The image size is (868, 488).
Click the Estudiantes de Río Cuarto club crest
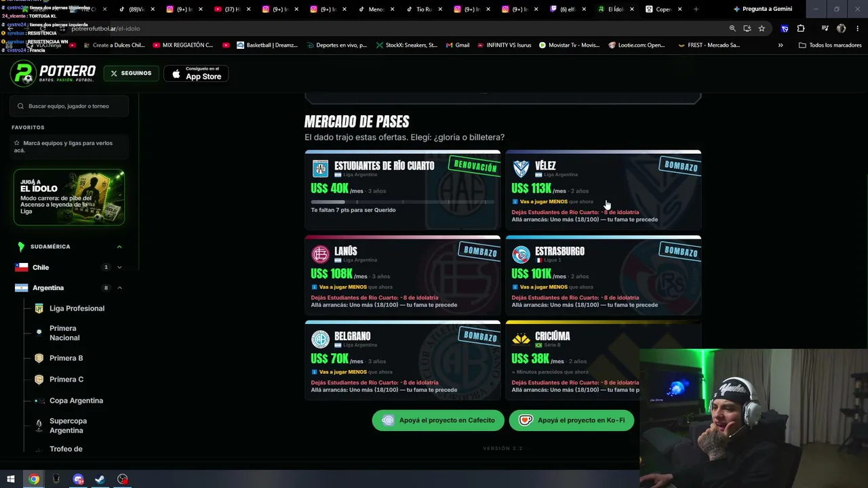click(x=320, y=169)
